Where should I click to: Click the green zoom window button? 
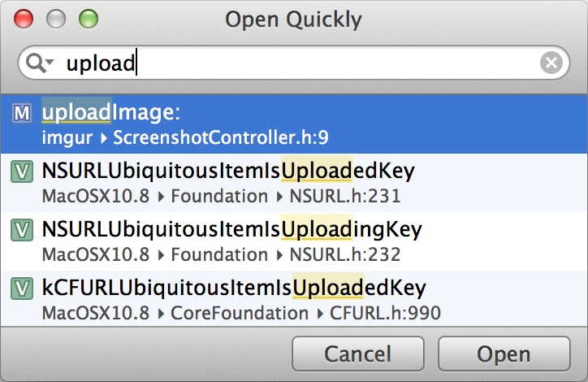point(89,19)
